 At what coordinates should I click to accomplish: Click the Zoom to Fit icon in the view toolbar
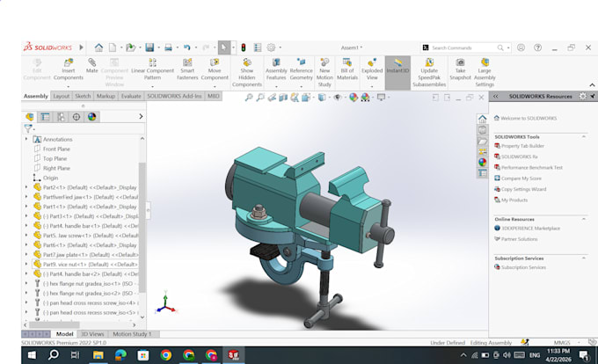point(249,98)
